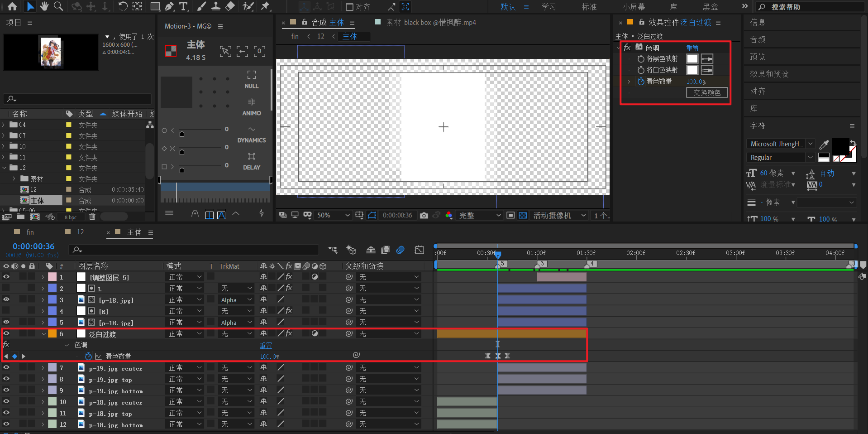868x434 pixels.
Task: Toggle 着色数量 stopwatch in timeline
Action: (89, 357)
